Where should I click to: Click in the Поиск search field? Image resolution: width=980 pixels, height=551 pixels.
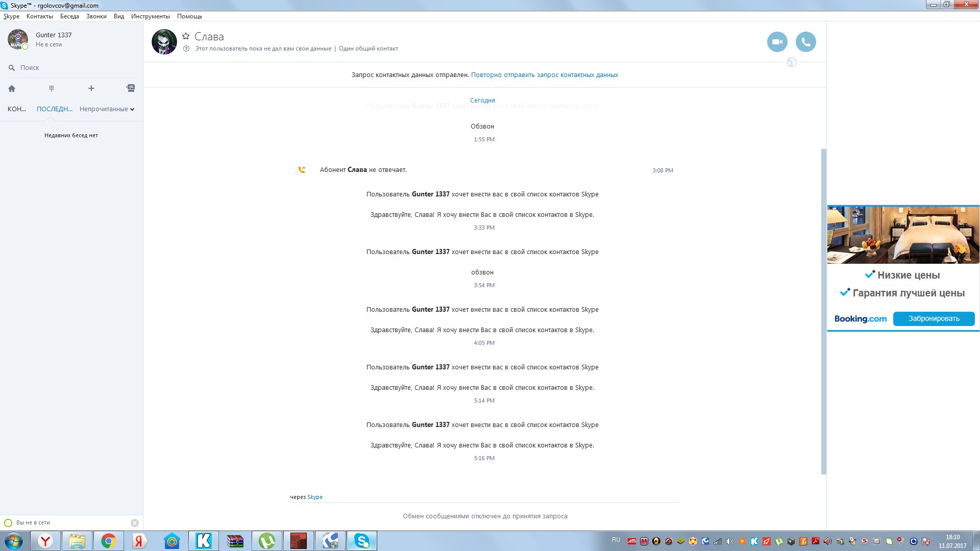click(x=71, y=67)
